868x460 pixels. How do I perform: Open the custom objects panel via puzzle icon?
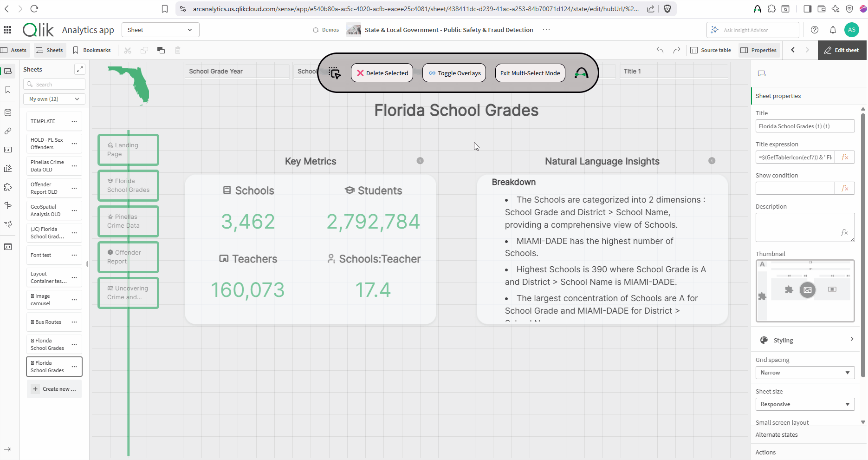click(8, 187)
